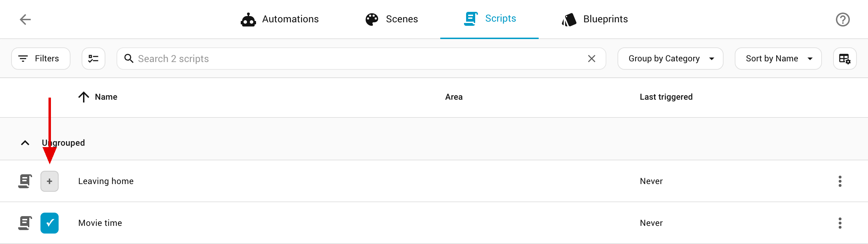Open the Sort by Name dropdown
The width and height of the screenshot is (868, 244).
778,59
